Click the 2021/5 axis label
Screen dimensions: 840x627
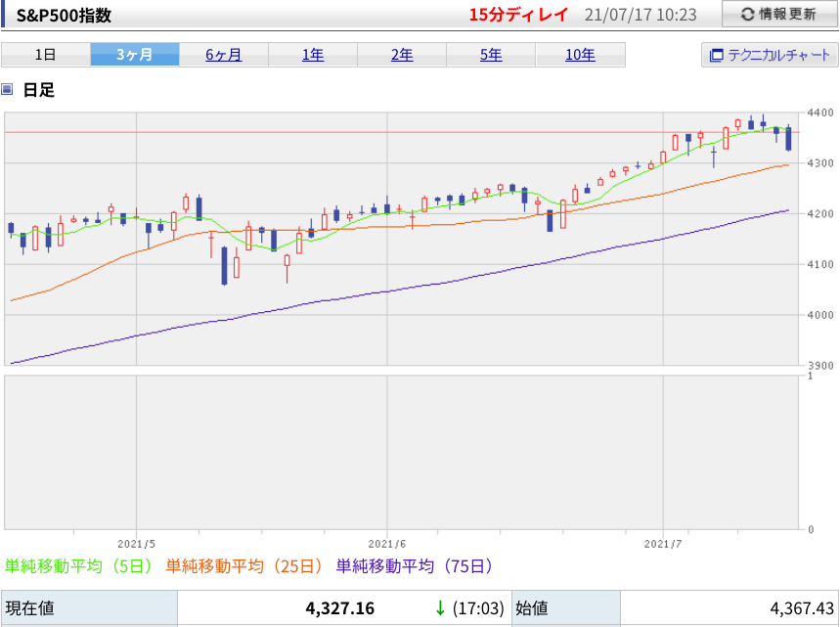pos(137,544)
